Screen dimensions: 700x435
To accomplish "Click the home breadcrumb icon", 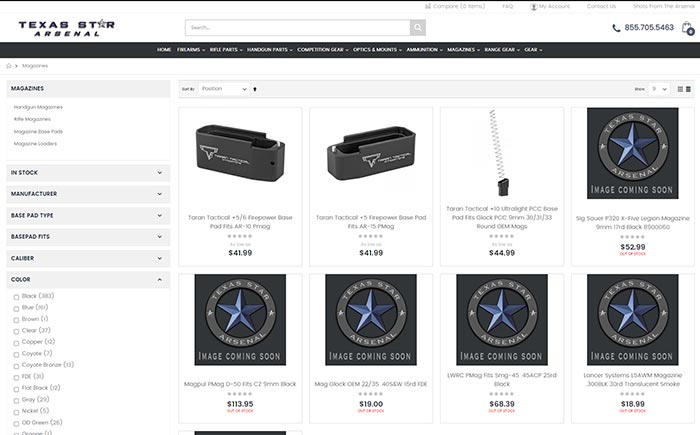I will tap(8, 66).
